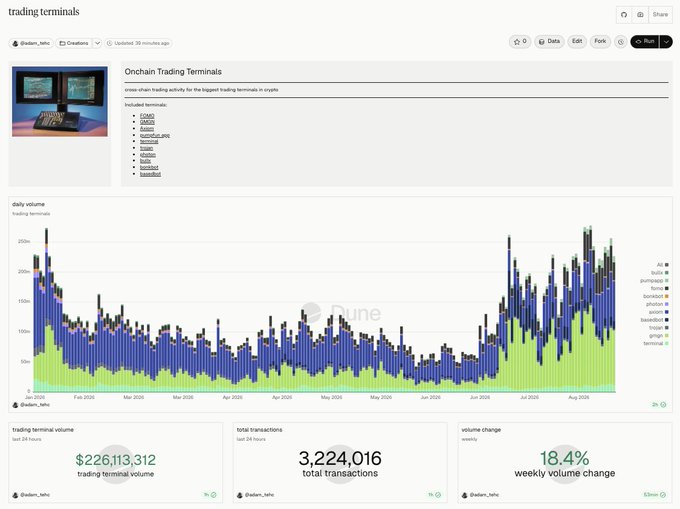Toggle the All legend series
The image size is (680, 509).
click(x=662, y=264)
